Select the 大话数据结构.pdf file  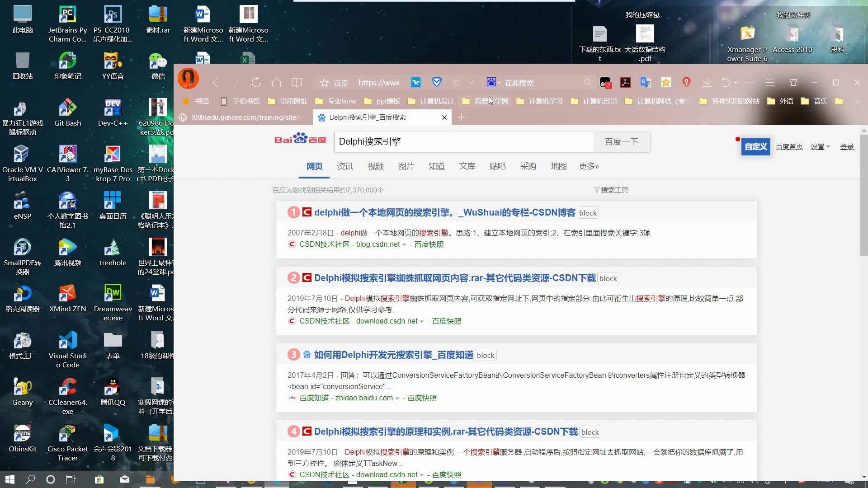click(x=645, y=43)
